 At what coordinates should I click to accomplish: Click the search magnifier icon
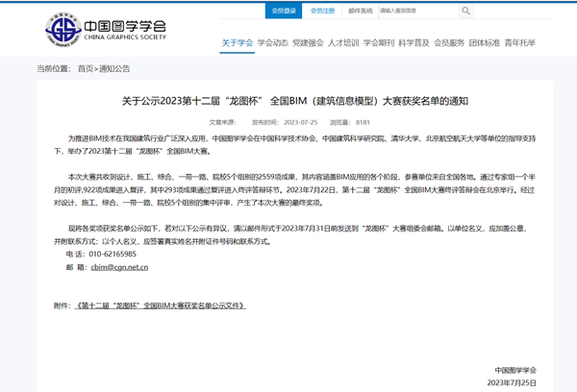click(x=468, y=12)
